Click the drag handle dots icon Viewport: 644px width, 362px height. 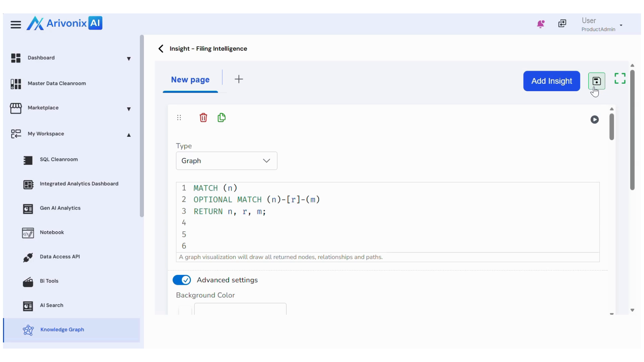pos(179,118)
